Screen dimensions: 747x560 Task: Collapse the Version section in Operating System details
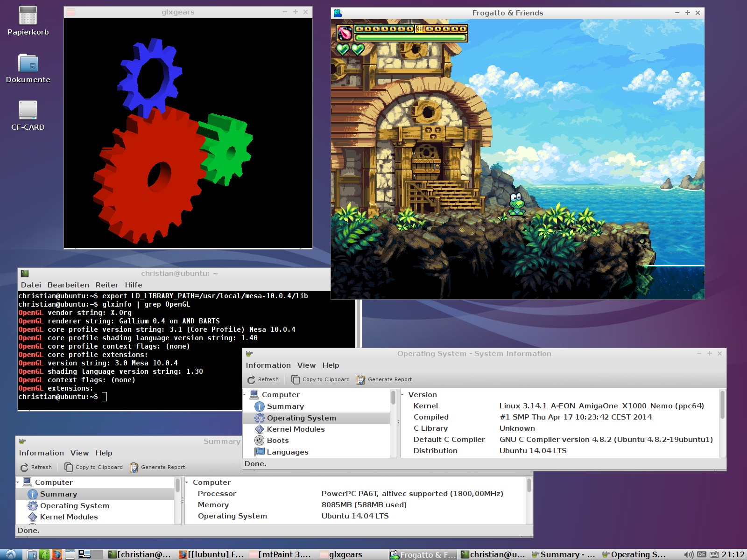point(402,395)
